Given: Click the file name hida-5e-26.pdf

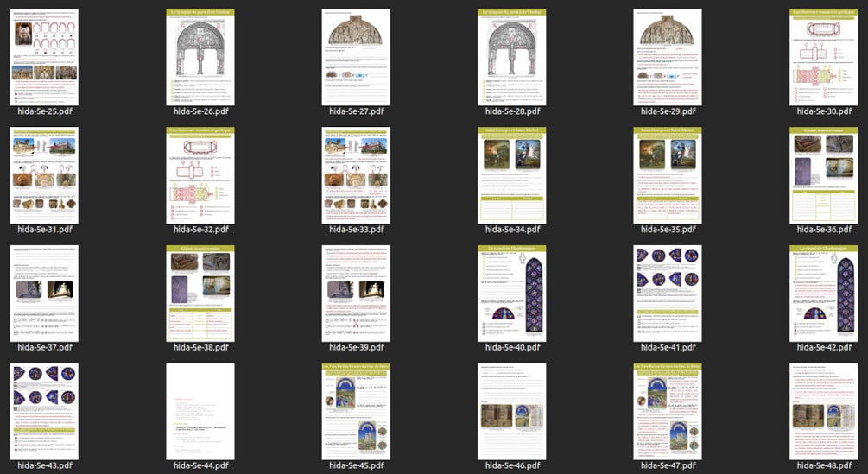Looking at the screenshot, I should pos(201,111).
